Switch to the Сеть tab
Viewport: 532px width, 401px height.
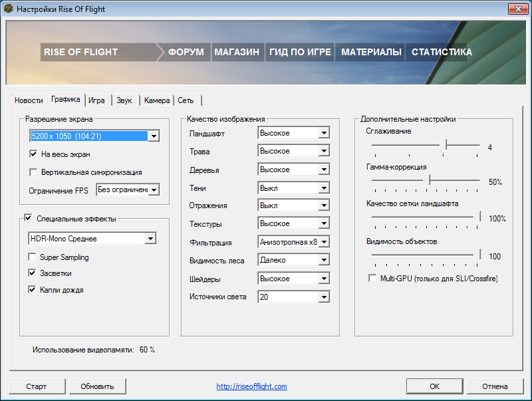186,100
